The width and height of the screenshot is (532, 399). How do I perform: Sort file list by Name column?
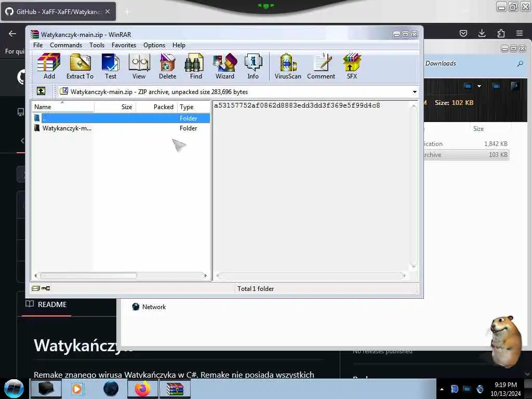[x=63, y=107]
